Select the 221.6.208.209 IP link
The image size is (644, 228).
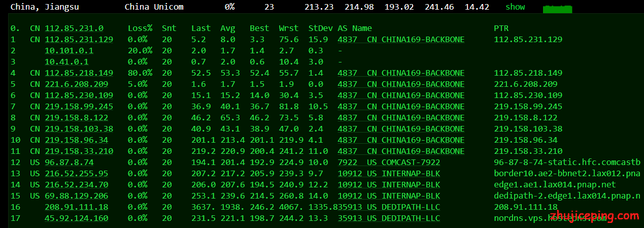click(x=76, y=84)
